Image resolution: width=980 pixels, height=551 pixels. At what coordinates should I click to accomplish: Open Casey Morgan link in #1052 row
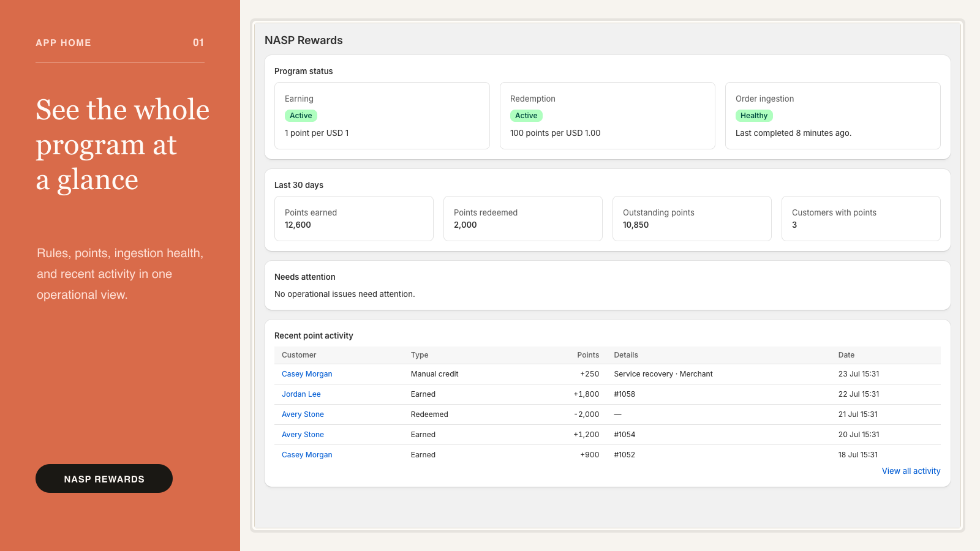(307, 455)
